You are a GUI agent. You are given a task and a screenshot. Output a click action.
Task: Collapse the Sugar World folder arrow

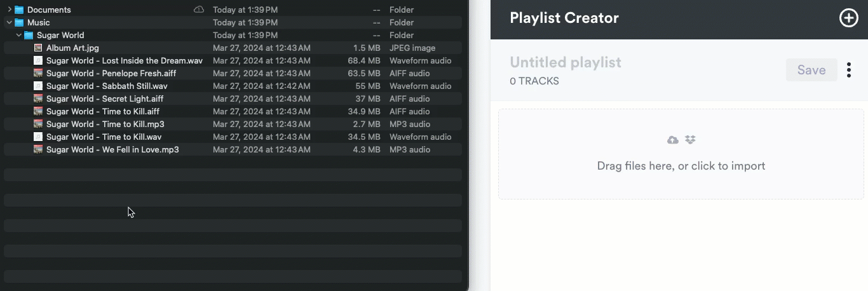[19, 36]
